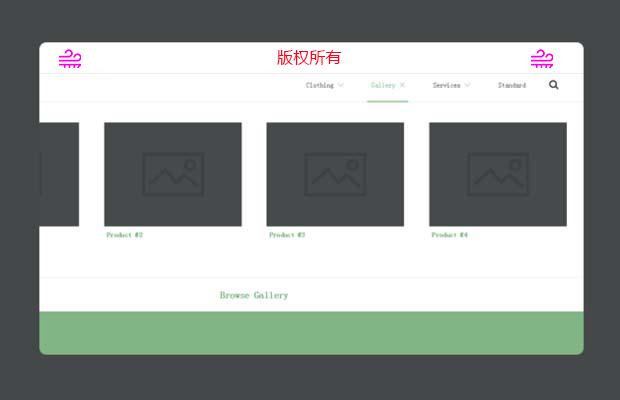
Task: Open the Product #3 link
Action: point(287,235)
